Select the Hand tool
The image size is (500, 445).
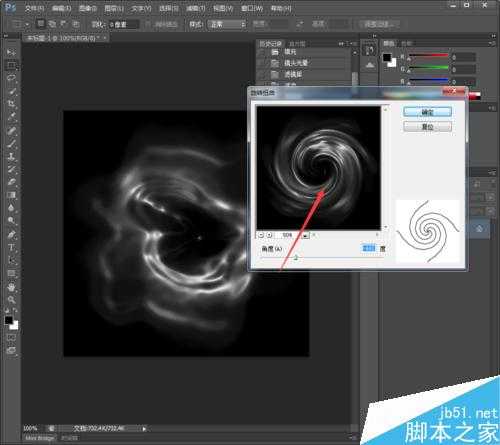11,287
